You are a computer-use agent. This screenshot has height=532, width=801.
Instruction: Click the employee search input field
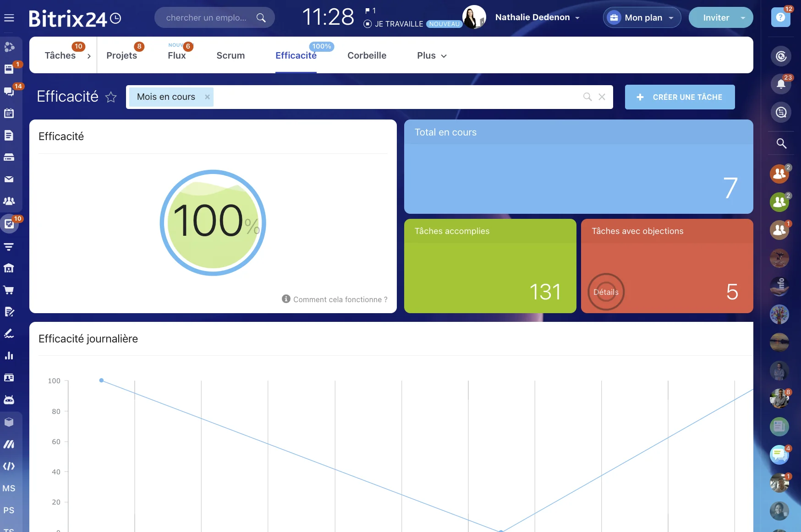coord(206,18)
